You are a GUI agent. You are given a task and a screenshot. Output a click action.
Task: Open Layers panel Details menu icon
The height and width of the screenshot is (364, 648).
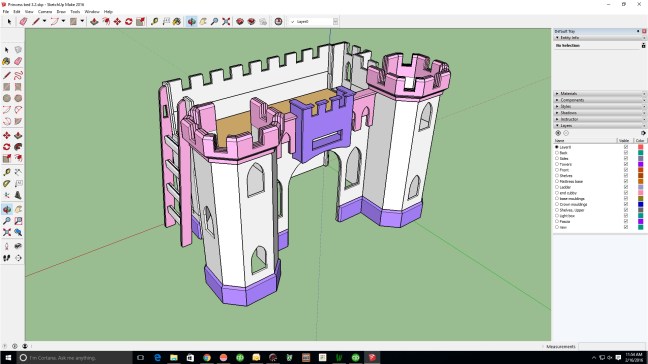643,133
